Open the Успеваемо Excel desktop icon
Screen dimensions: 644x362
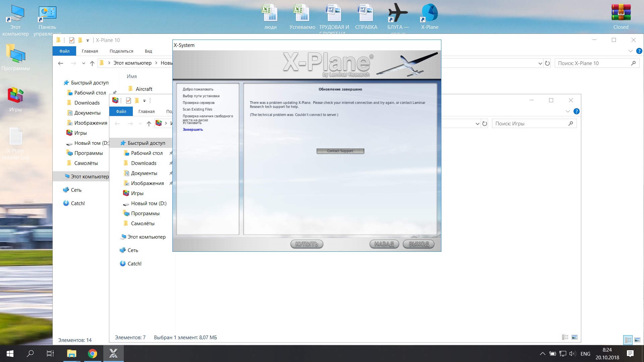[x=302, y=17]
